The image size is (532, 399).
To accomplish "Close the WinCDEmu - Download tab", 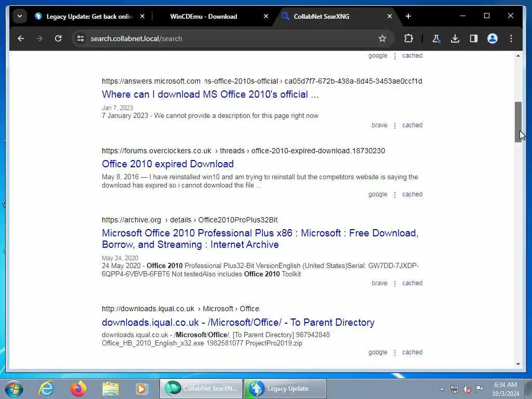I will (x=266, y=16).
